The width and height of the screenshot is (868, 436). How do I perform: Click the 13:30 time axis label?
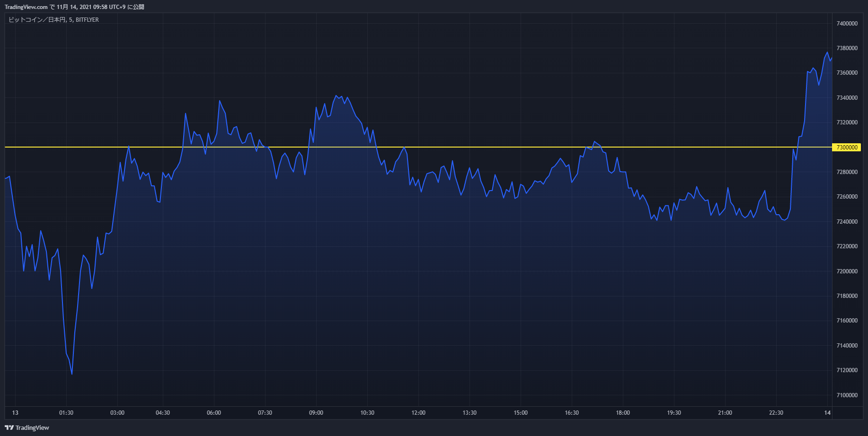(x=469, y=413)
